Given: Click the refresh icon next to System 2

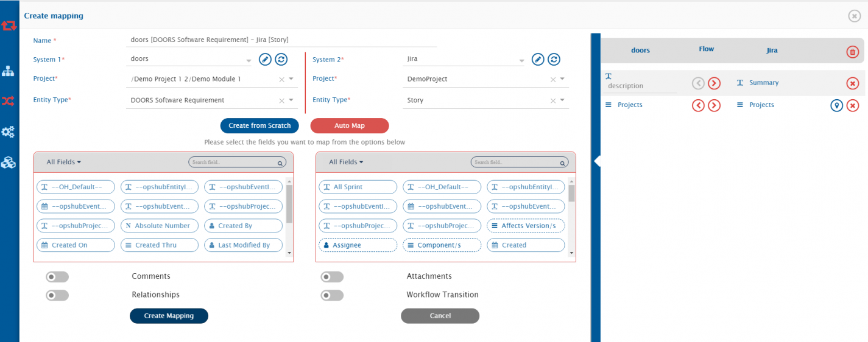Looking at the screenshot, I should [x=554, y=59].
